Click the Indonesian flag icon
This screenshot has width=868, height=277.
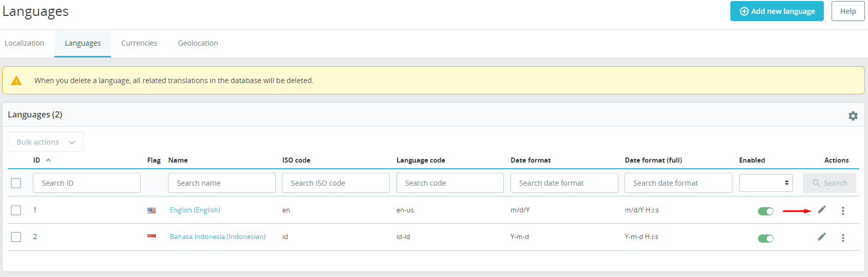click(x=152, y=237)
